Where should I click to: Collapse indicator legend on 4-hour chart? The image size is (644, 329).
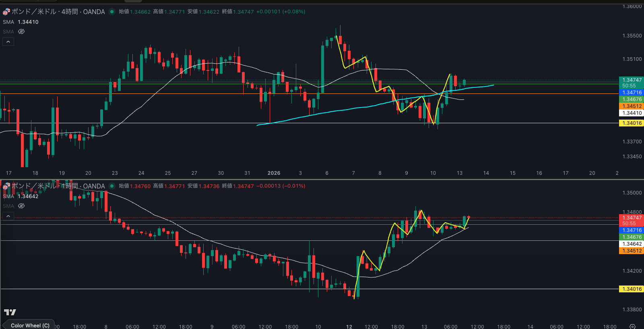pos(8,41)
